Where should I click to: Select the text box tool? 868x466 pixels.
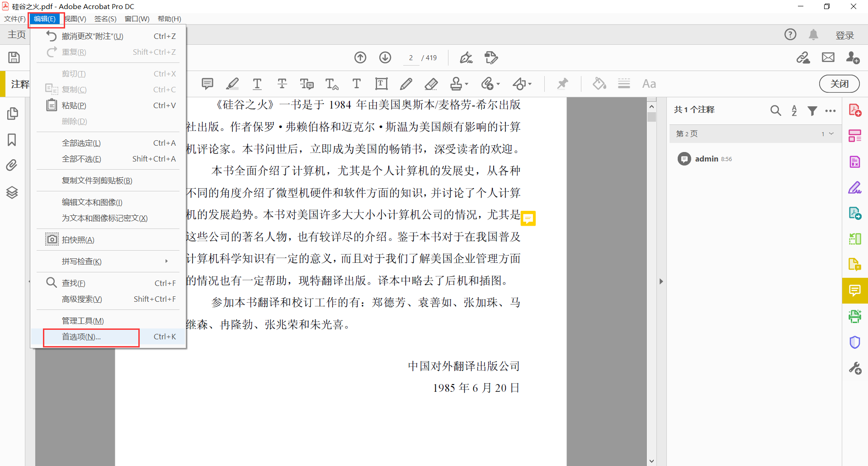pos(382,84)
